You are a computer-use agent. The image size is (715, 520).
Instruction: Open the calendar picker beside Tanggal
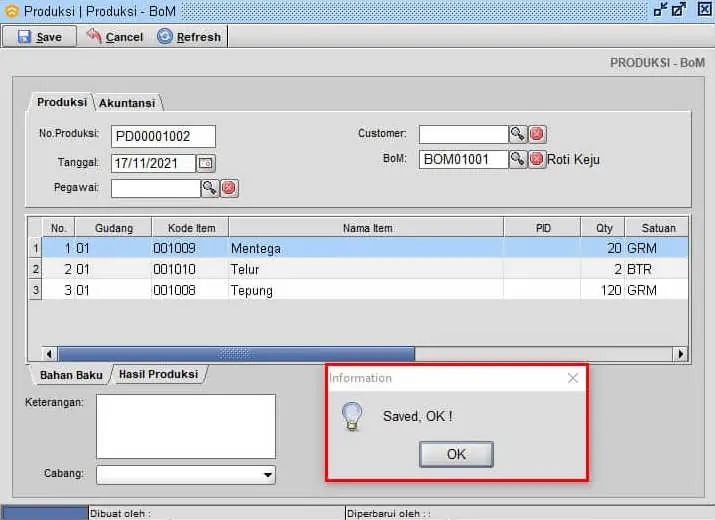205,162
